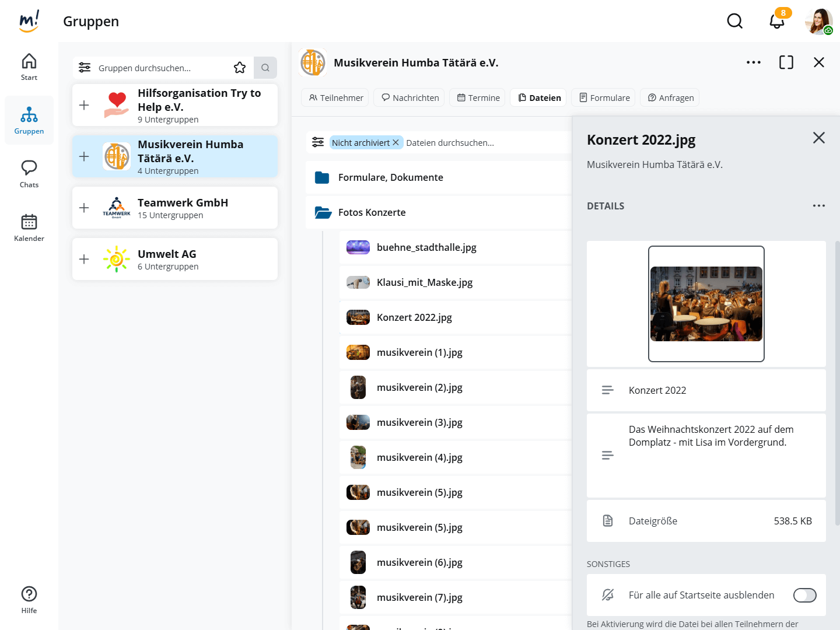The height and width of the screenshot is (630, 840).
Task: Open the DETAILS three-dot menu
Action: (818, 206)
